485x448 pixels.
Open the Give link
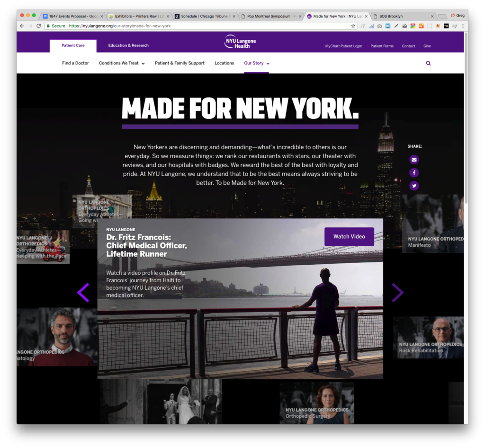click(x=427, y=46)
